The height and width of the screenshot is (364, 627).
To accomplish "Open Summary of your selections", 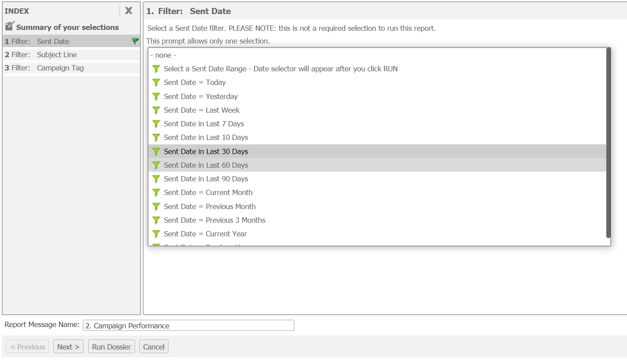I will pyautogui.click(x=67, y=27).
